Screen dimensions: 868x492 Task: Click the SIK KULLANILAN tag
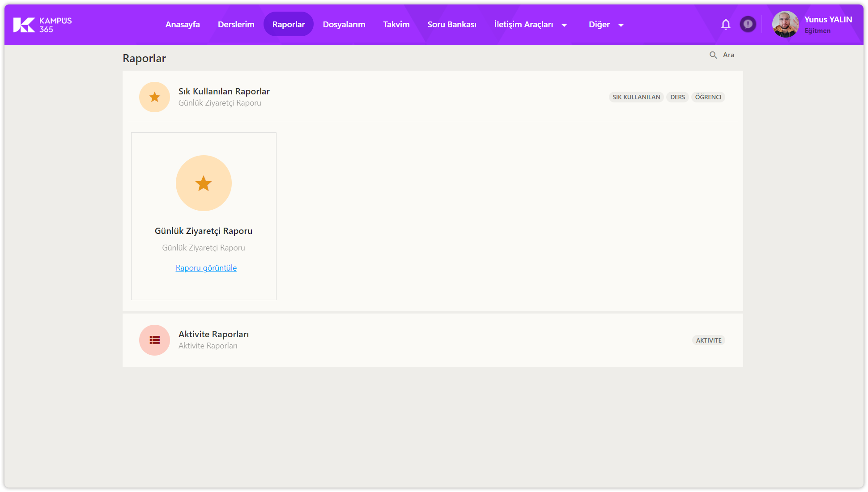636,97
